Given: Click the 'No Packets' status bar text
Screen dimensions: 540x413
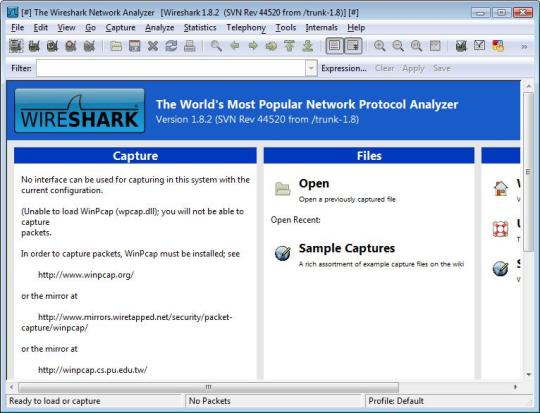Looking at the screenshot, I should (x=209, y=401).
